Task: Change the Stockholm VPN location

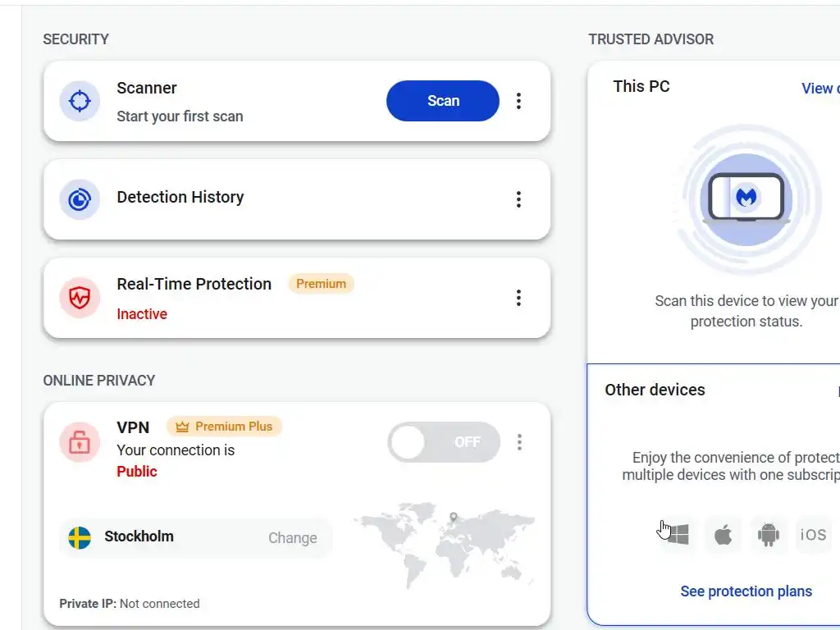Action: pyautogui.click(x=292, y=538)
